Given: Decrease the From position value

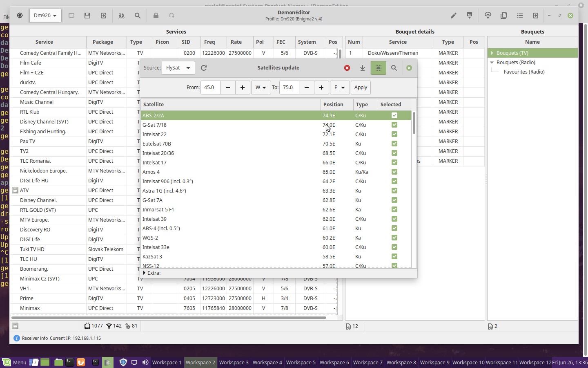Looking at the screenshot, I should coord(228,88).
